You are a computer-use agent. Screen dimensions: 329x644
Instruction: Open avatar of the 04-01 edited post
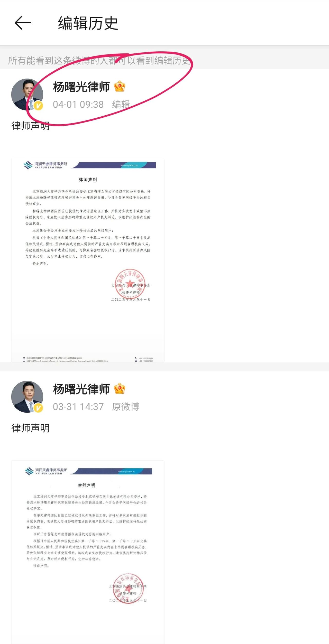pyautogui.click(x=27, y=95)
